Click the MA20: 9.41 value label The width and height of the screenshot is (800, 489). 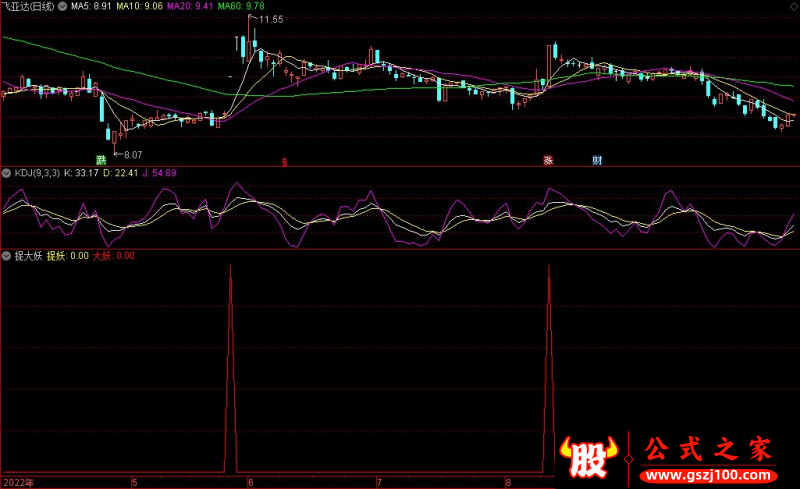(190, 6)
